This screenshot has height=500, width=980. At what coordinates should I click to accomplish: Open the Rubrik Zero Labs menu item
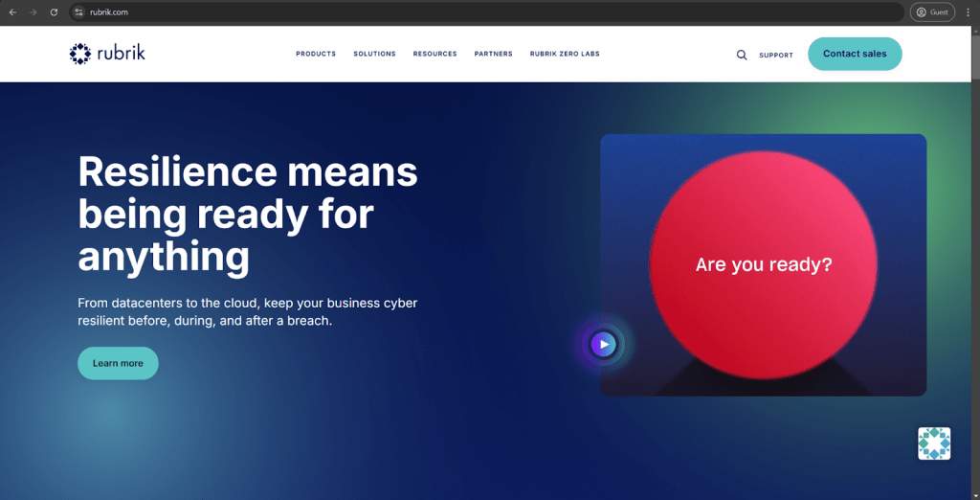click(565, 55)
